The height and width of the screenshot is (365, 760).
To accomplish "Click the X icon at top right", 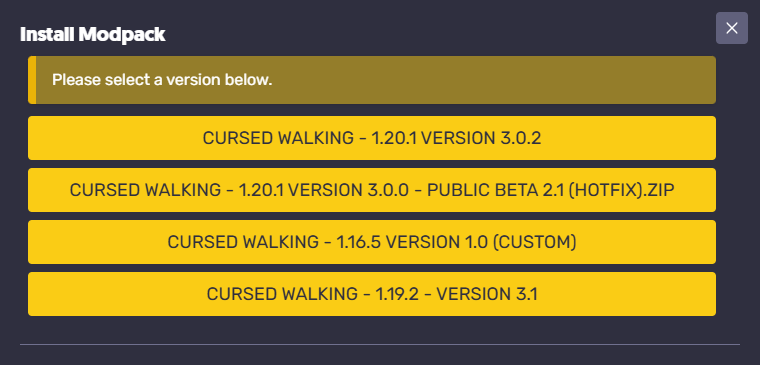I will (x=731, y=28).
